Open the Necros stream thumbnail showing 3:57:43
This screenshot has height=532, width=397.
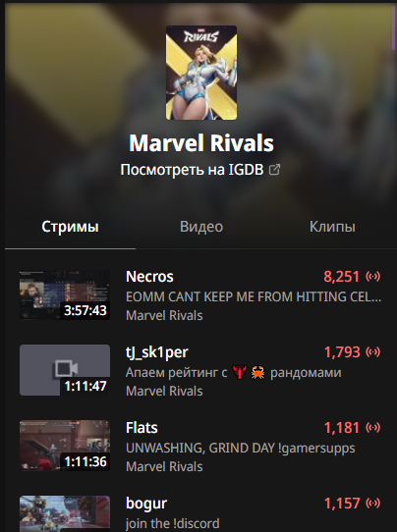point(65,294)
